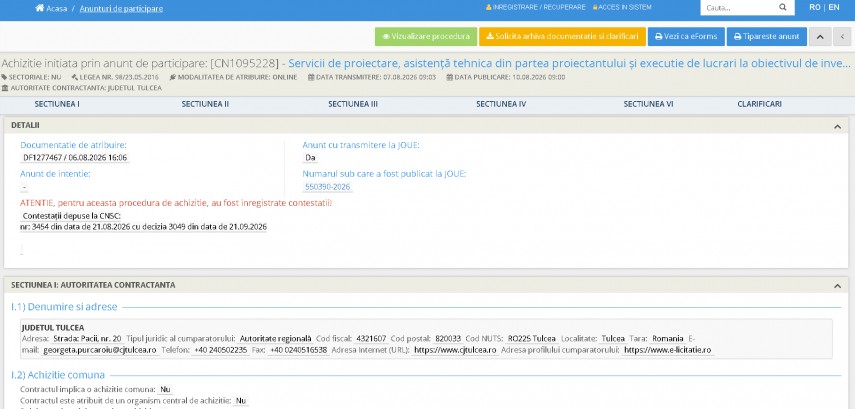Click fax number +40 0240516538

pyautogui.click(x=298, y=350)
